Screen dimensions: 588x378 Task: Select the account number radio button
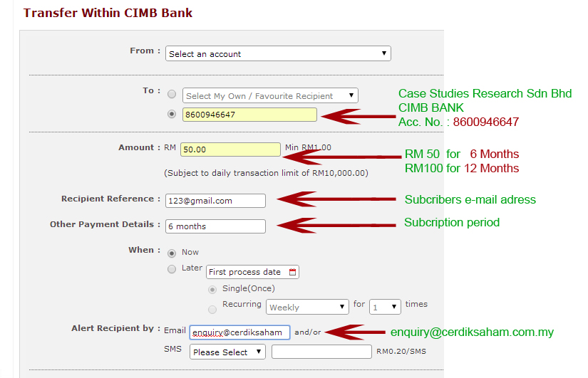click(x=171, y=114)
